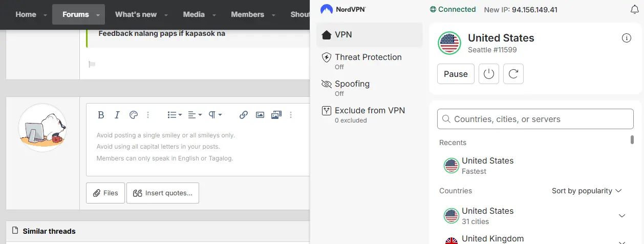Insert an image in the editor
The width and height of the screenshot is (644, 244).
pyautogui.click(x=260, y=115)
